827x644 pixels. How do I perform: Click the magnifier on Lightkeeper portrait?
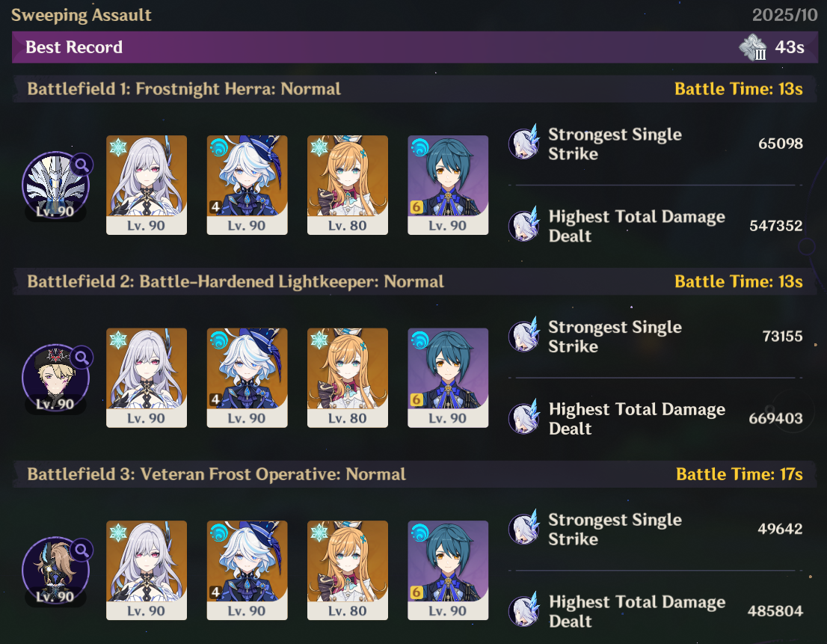[82, 358]
